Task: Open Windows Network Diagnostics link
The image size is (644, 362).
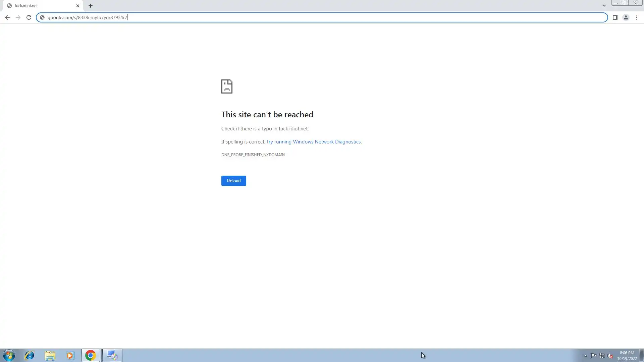Action: [x=314, y=142]
